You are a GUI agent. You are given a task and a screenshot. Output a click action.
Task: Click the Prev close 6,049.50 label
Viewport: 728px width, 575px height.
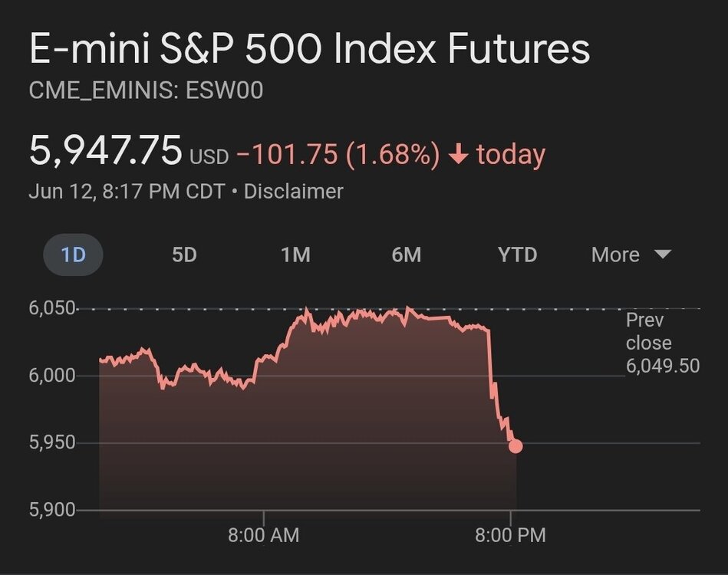click(x=662, y=343)
